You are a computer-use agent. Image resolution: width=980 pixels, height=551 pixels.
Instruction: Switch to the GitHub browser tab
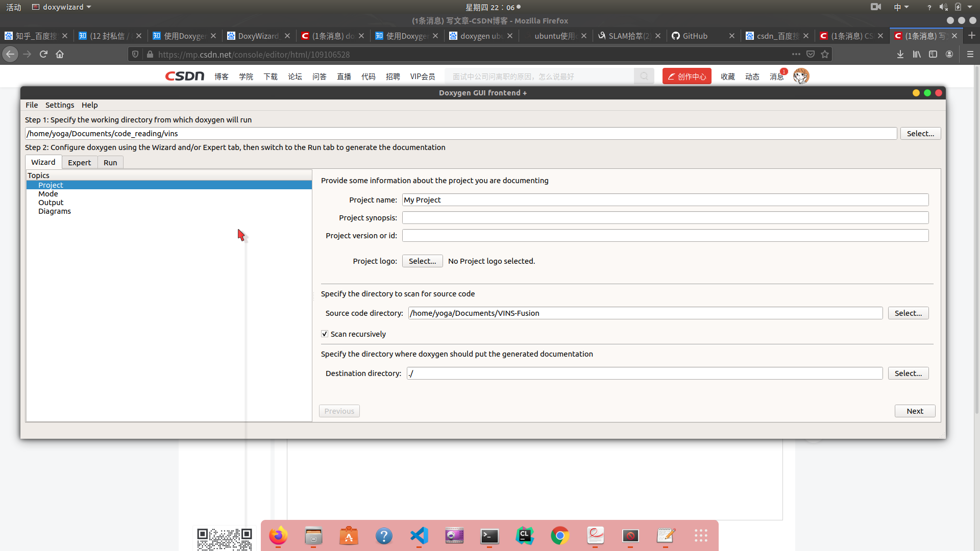pyautogui.click(x=695, y=36)
